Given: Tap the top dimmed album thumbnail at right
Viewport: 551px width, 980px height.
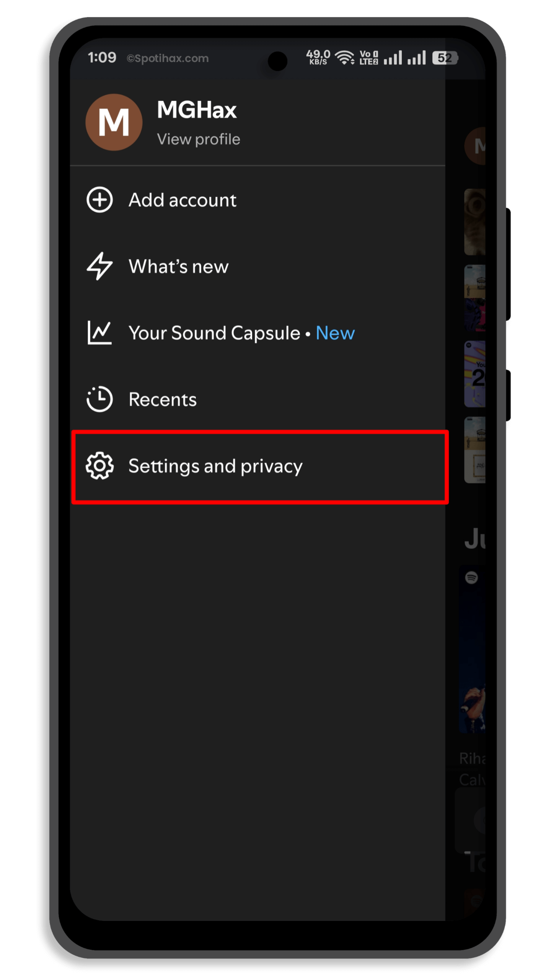Looking at the screenshot, I should point(475,222).
